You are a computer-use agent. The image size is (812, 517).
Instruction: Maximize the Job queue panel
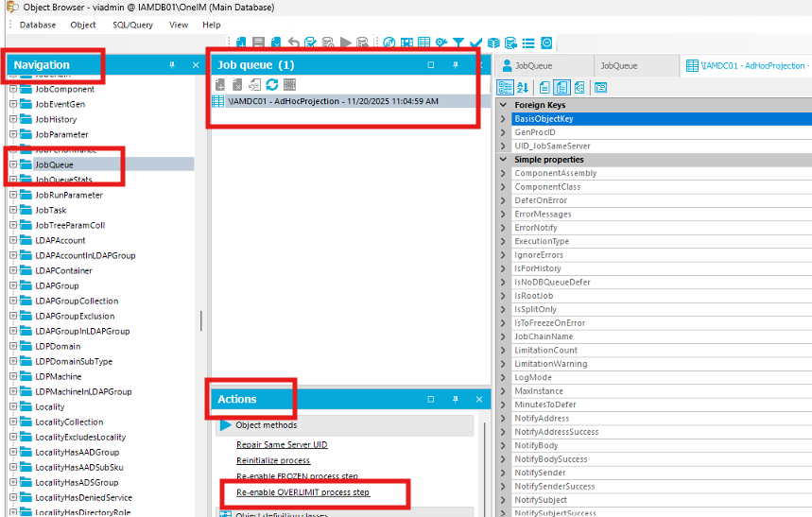(431, 65)
